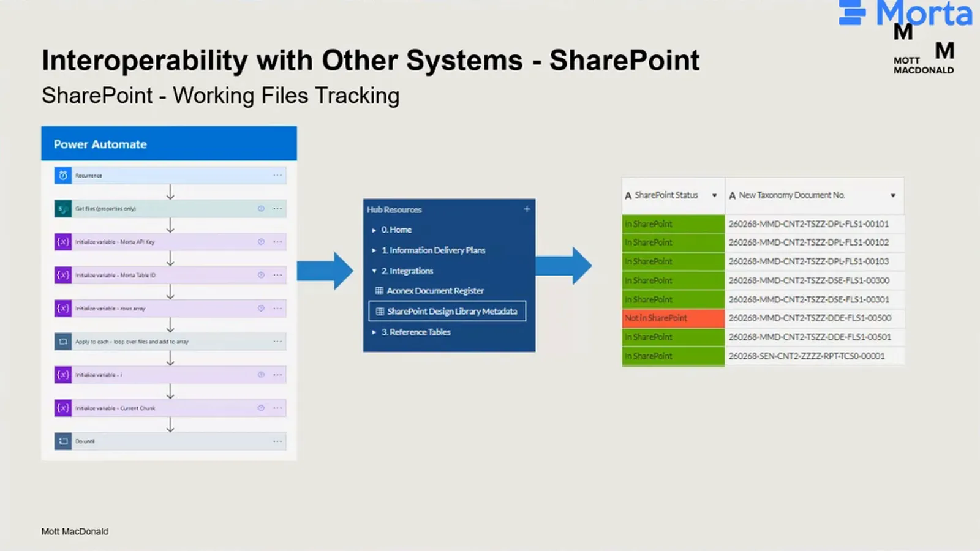Screen dimensions: 980x551
Task: Open ellipsis menu on Recurrence step
Action: click(x=277, y=176)
